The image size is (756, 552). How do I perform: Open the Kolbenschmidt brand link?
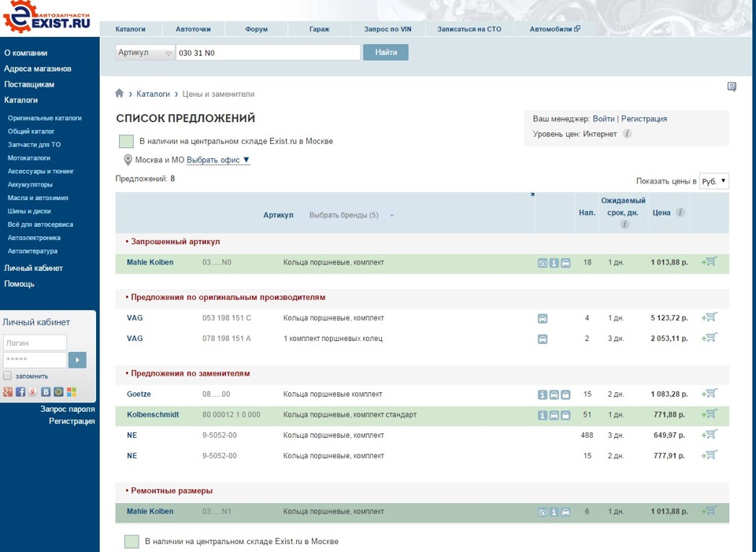click(153, 415)
